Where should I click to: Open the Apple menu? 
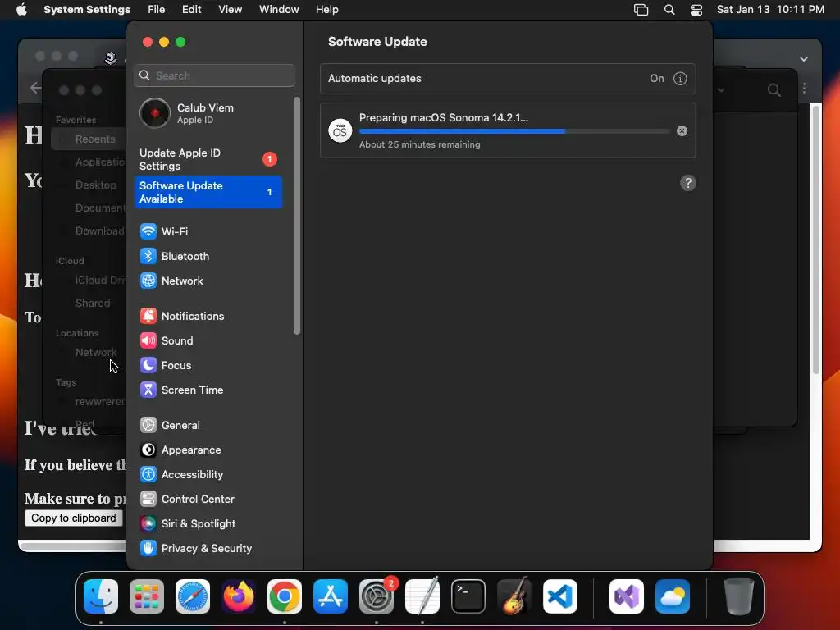(x=21, y=10)
